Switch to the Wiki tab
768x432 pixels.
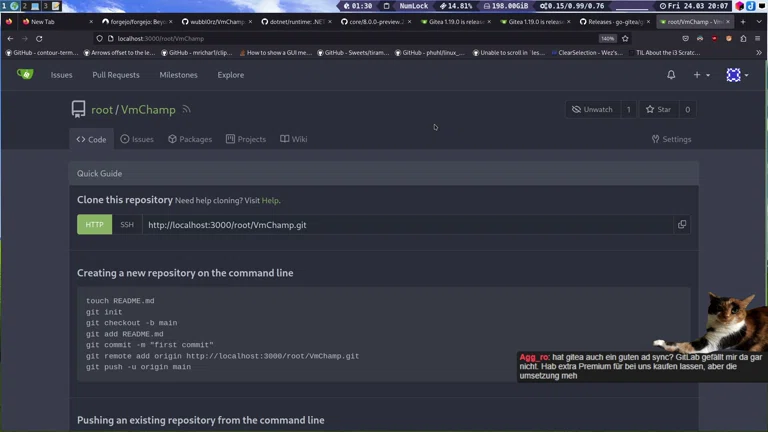point(293,139)
